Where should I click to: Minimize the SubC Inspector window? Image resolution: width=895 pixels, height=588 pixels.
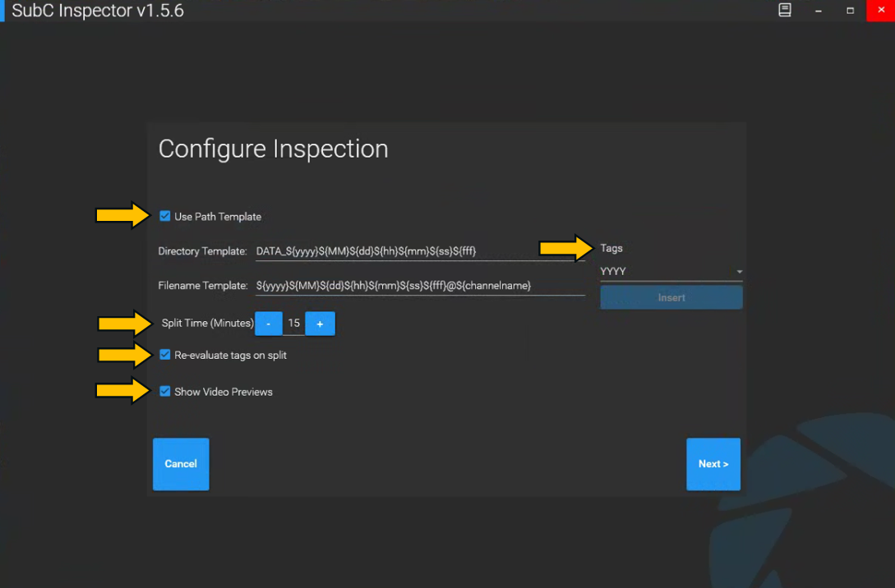coord(819,11)
